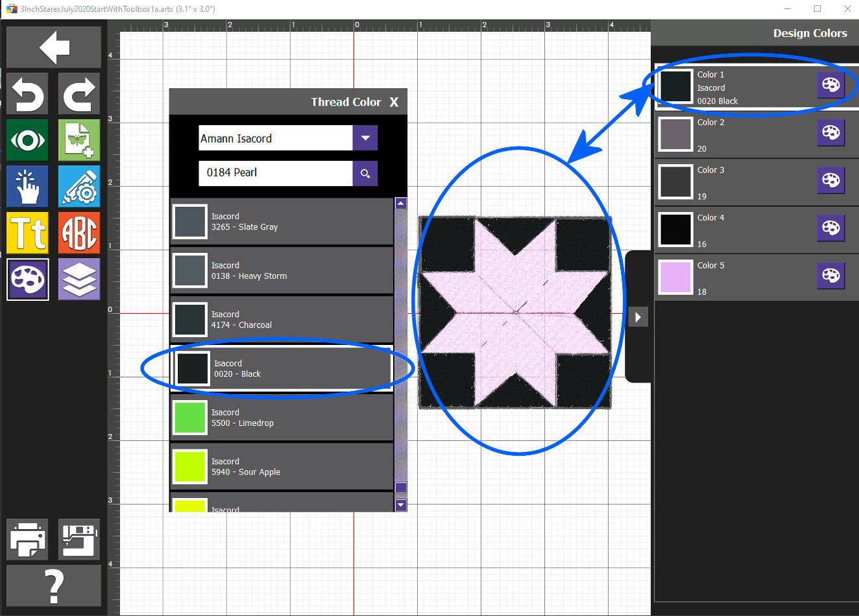Click Color 1 black swatch
The width and height of the screenshot is (859, 616).
click(675, 86)
